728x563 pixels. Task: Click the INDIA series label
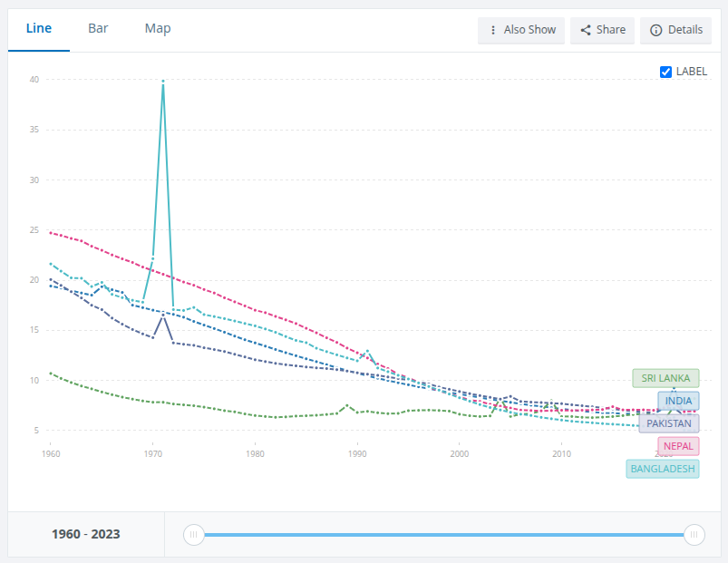pos(678,401)
